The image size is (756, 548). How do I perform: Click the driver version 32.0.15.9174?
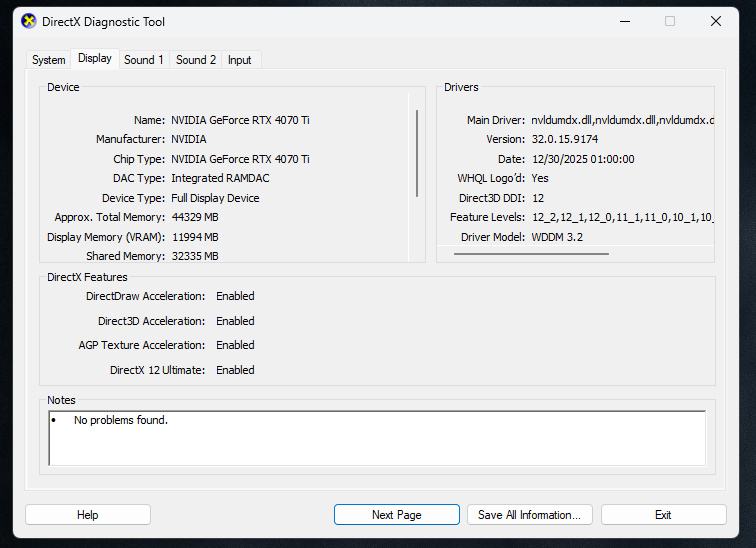565,139
